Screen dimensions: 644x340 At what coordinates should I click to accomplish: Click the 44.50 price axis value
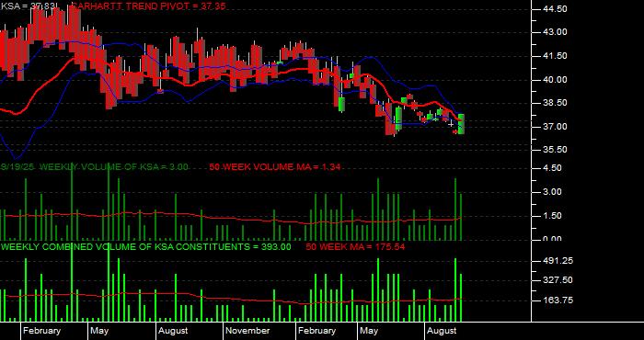(x=555, y=9)
